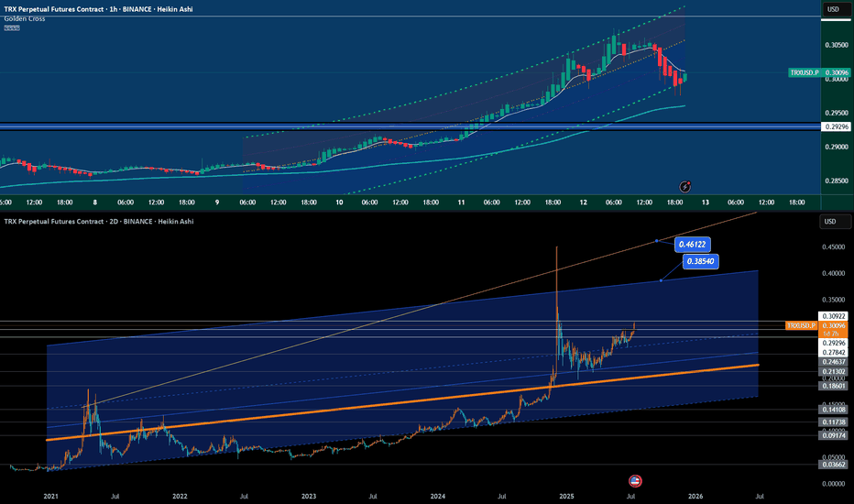
Task: Click day '13' on the 1h chart time axis
Action: point(706,203)
